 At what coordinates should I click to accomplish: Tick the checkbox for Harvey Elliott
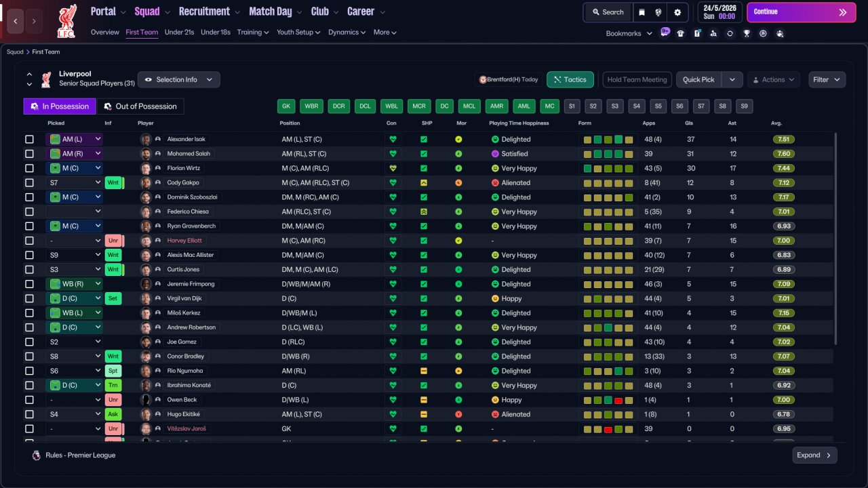click(x=29, y=241)
